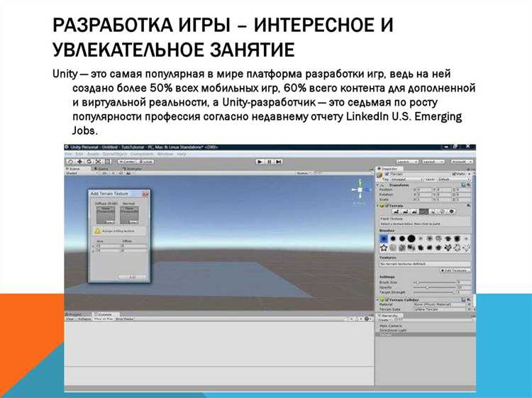Select the Paint Height terrain tool
This screenshot has width=532, height=398.
(405, 211)
